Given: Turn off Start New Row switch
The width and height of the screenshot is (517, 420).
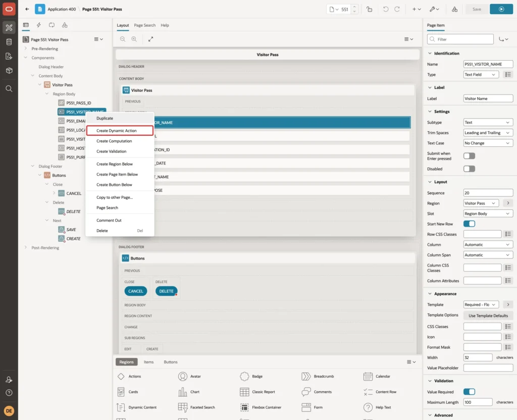Looking at the screenshot, I should tap(469, 224).
